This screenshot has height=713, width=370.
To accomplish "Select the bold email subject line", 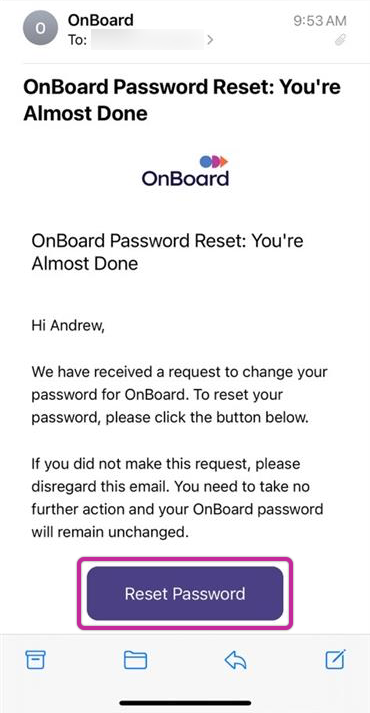I will click(x=182, y=100).
